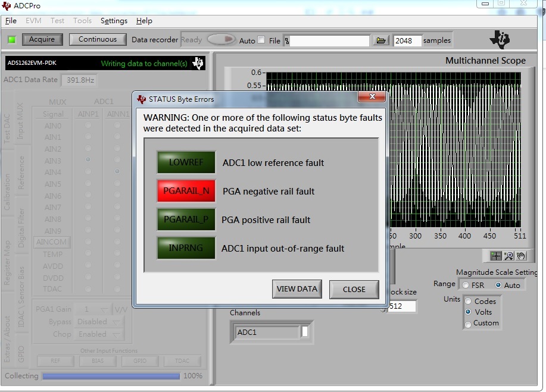Open the Help menu
This screenshot has height=392, width=546.
point(144,21)
